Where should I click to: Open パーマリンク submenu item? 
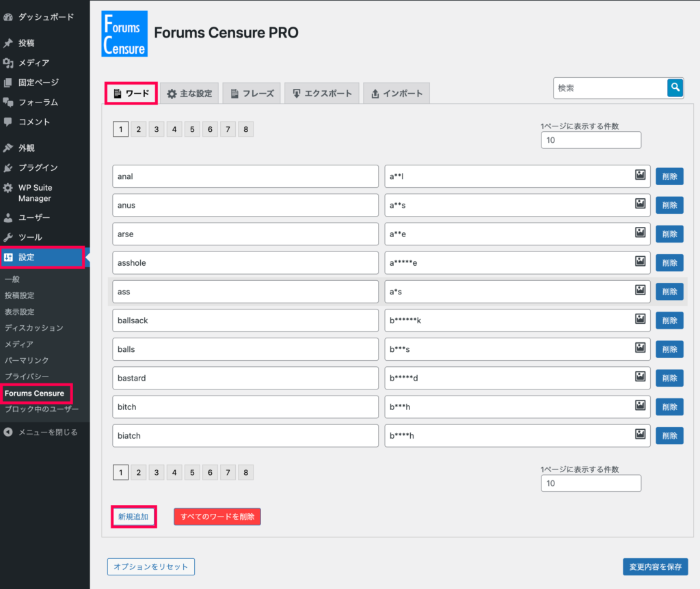pos(27,360)
